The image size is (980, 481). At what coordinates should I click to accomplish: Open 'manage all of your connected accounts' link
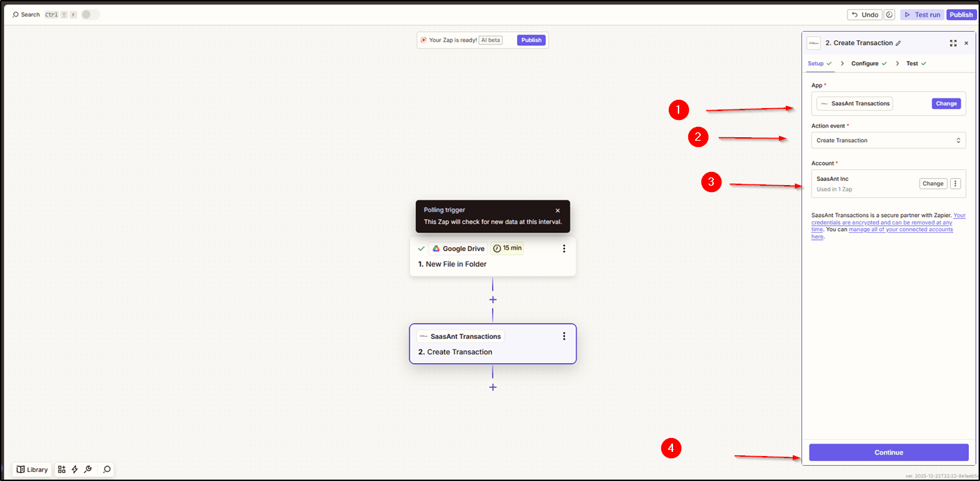point(900,229)
